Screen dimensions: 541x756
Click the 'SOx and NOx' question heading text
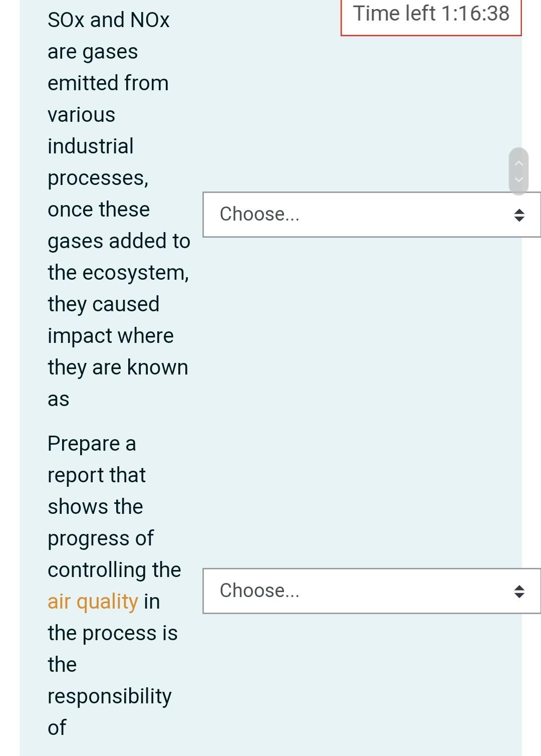click(109, 20)
